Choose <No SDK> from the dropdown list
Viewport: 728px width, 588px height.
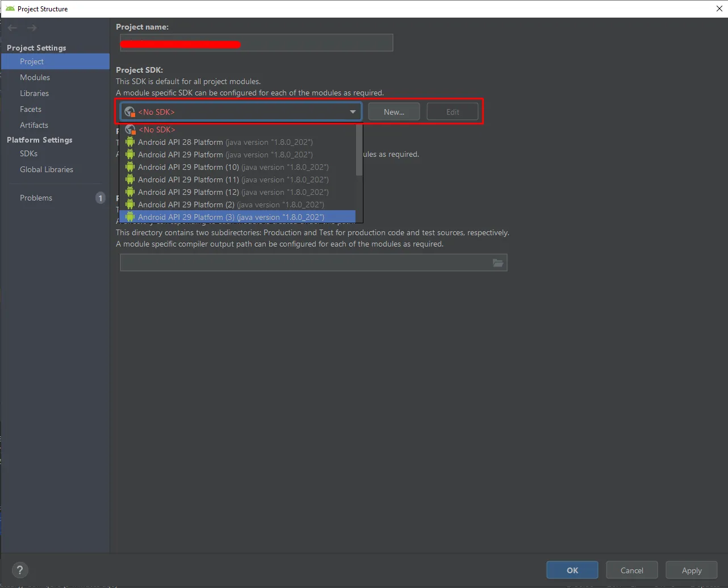(237, 130)
